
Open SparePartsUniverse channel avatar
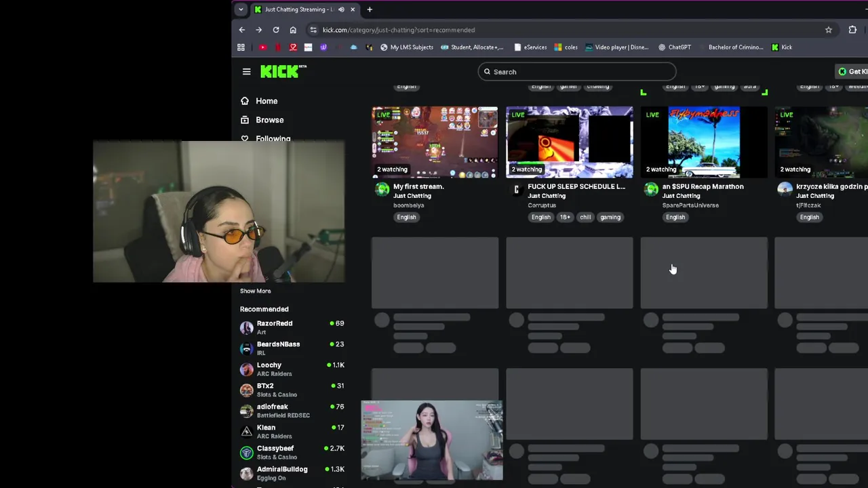(x=651, y=189)
